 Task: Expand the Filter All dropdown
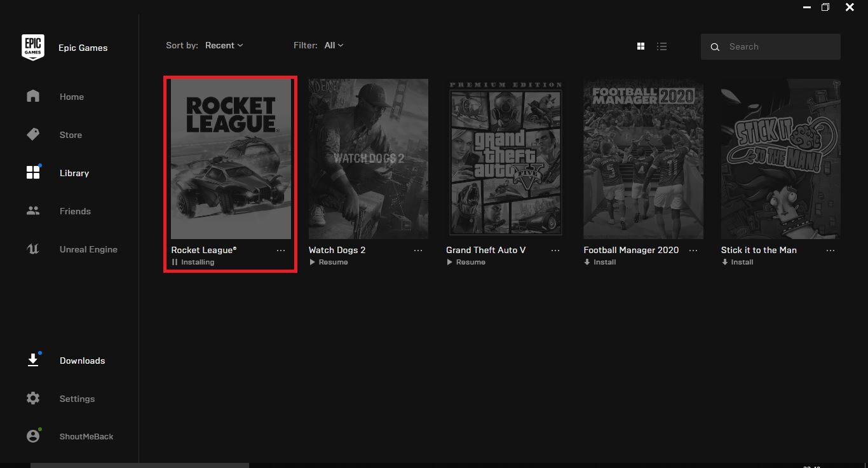click(334, 45)
